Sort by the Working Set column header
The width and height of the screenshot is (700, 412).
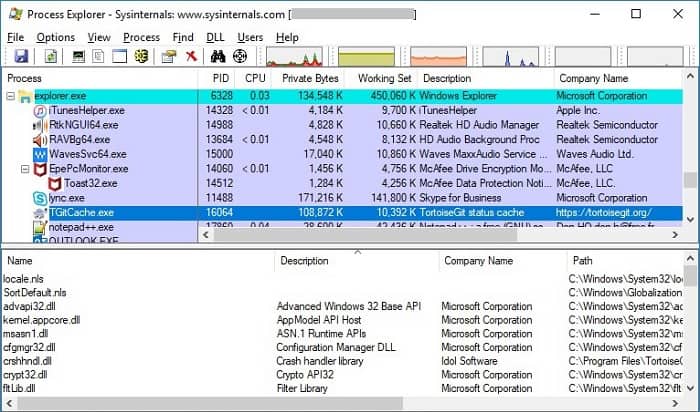pos(381,79)
